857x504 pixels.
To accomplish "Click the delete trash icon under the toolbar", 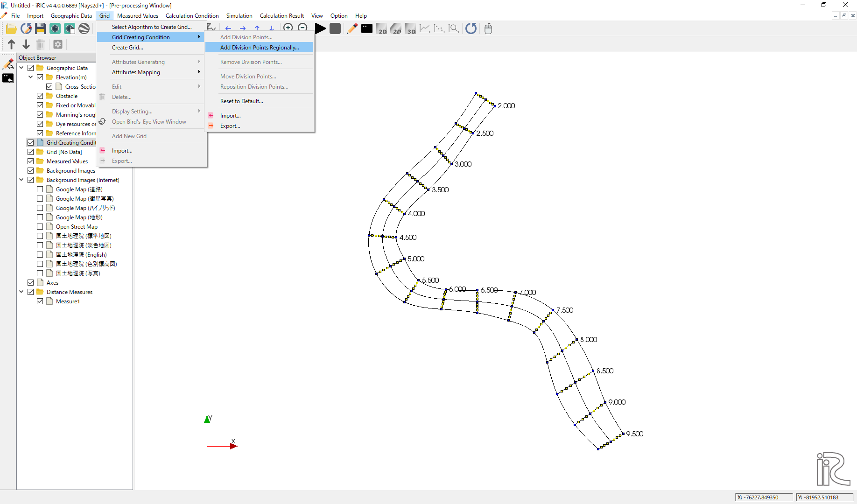I will click(x=41, y=44).
